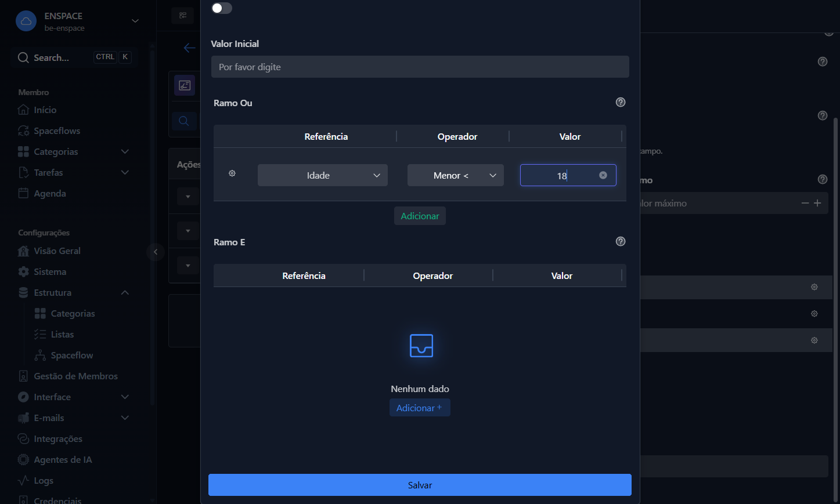Expand the Tarefas chevron
The height and width of the screenshot is (504, 840).
[x=125, y=172]
